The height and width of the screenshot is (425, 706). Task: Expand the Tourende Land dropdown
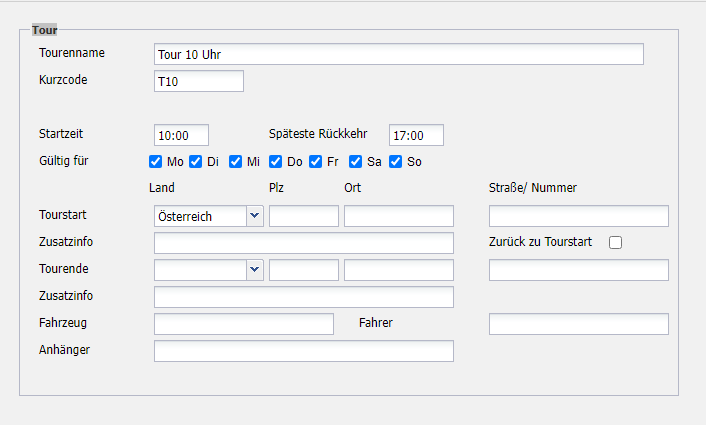(x=208, y=270)
